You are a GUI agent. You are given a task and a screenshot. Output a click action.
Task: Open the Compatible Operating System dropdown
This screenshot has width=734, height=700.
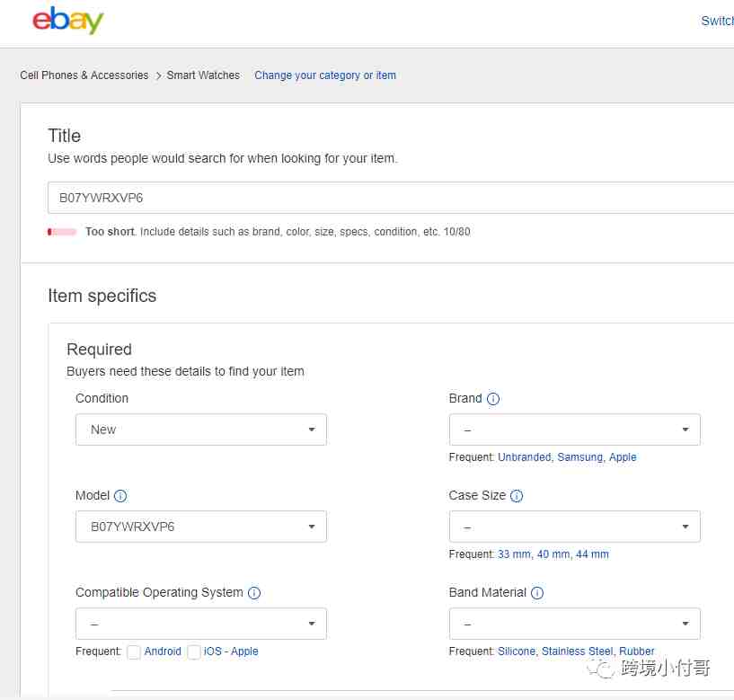pos(201,624)
